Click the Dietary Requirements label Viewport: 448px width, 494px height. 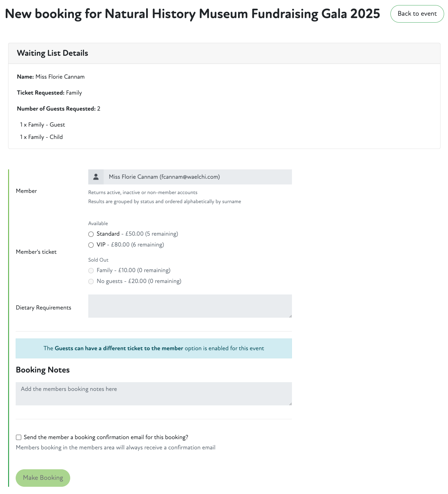(43, 308)
